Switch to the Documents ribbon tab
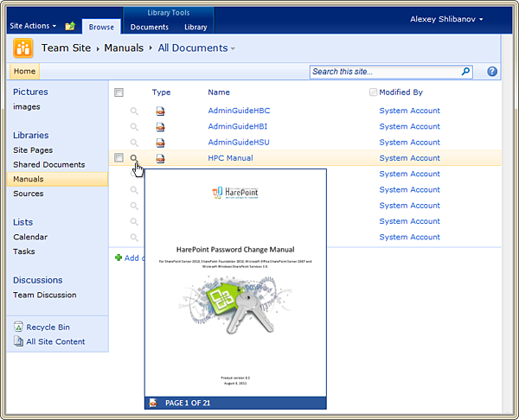Image resolution: width=519 pixels, height=420 pixels. (x=150, y=28)
